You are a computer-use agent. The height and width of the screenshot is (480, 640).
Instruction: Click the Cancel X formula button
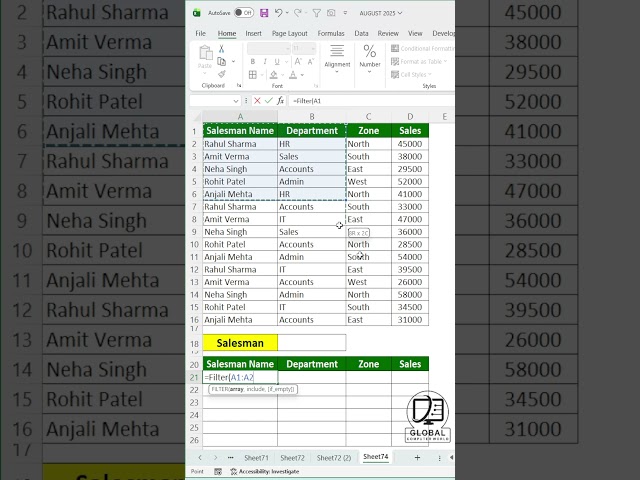point(257,100)
